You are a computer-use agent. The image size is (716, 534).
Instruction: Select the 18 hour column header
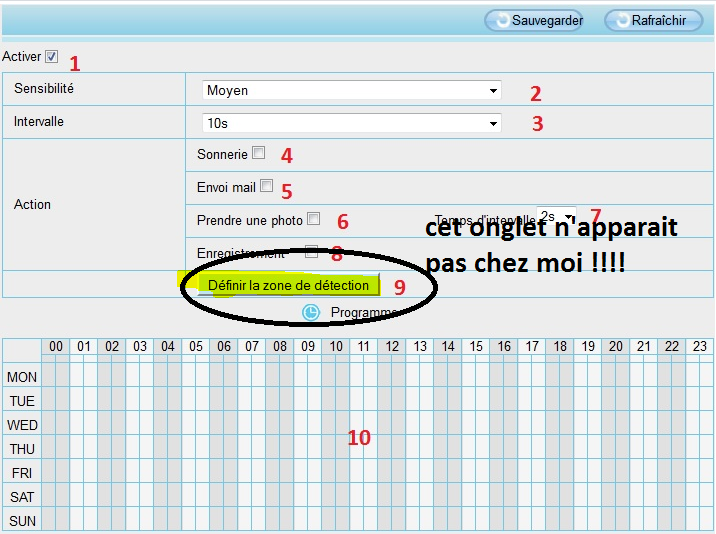[560, 346]
